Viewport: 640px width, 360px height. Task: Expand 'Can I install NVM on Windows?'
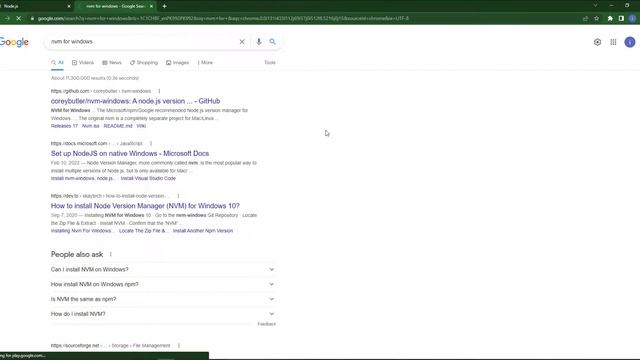coord(163,269)
